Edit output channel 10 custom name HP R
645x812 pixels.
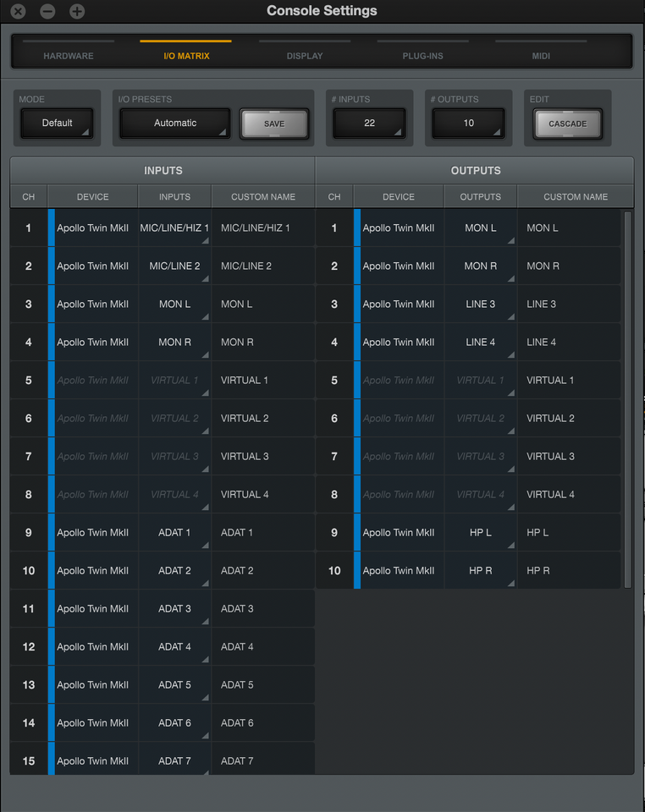click(569, 571)
